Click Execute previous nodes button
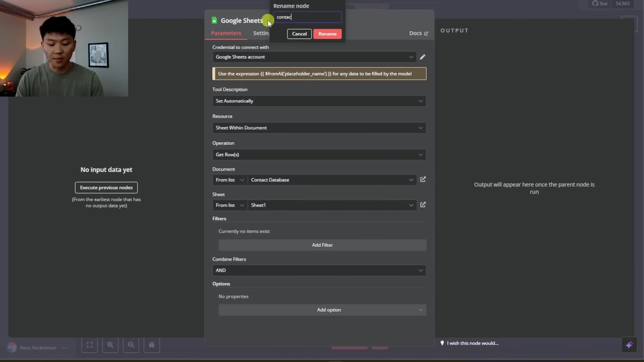 [106, 188]
